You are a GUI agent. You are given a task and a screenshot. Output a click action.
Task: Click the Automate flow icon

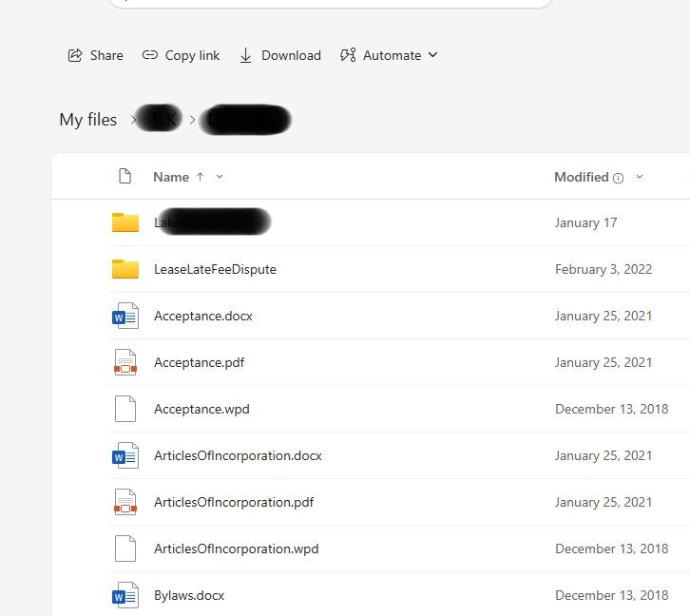(x=348, y=55)
